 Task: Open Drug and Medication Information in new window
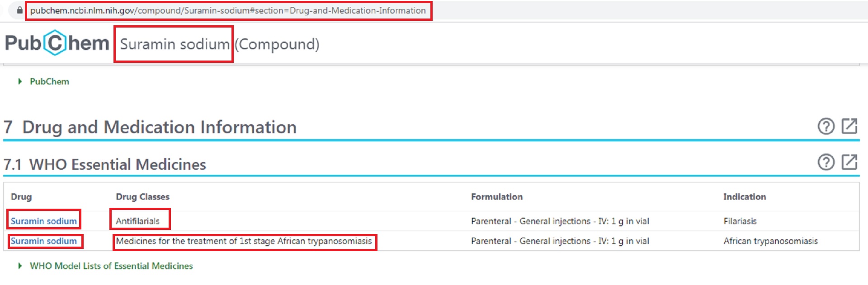pos(849,126)
